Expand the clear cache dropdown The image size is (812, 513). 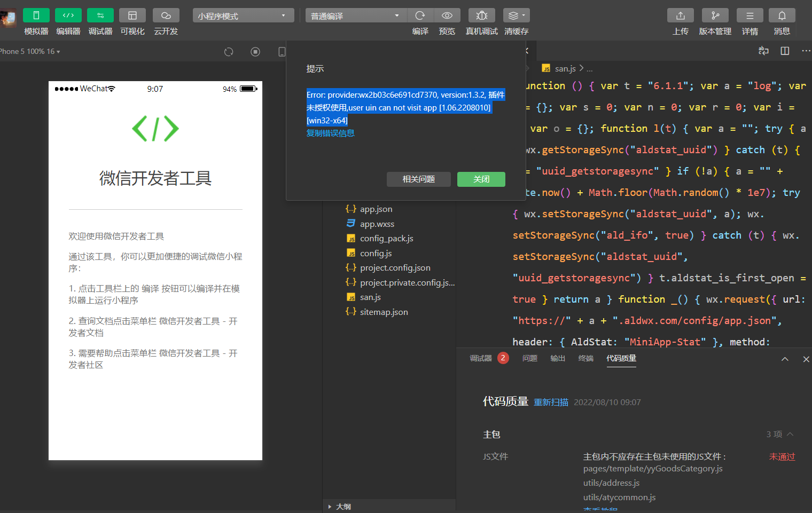click(517, 15)
